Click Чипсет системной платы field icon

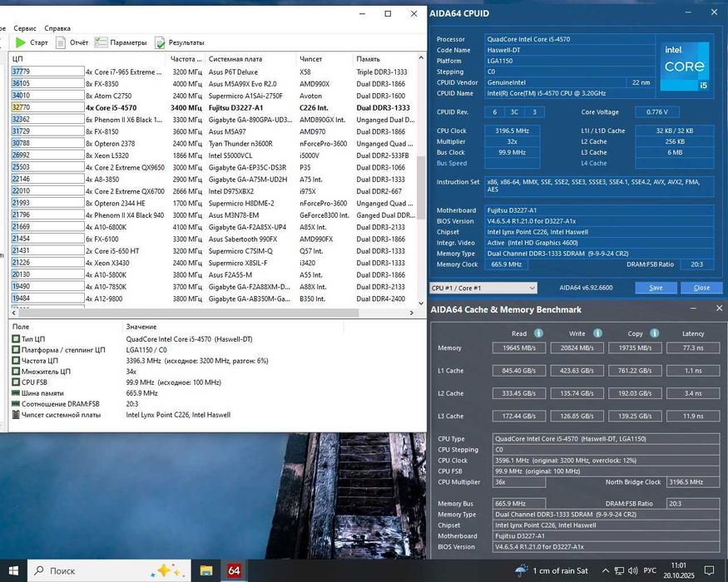click(x=16, y=414)
